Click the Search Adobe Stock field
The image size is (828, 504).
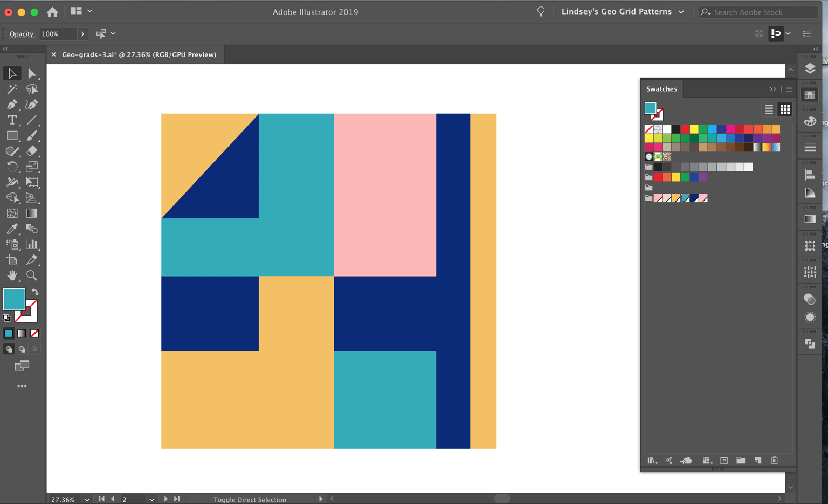(x=758, y=12)
